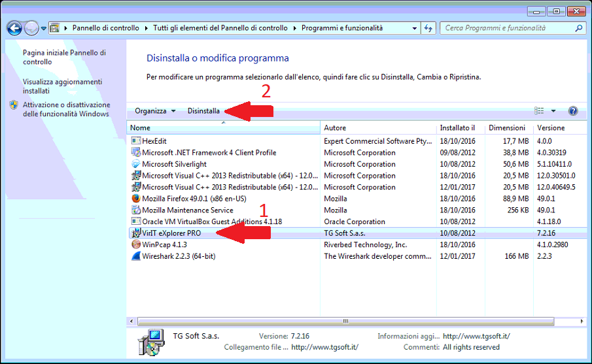Click the Disinstalla button
The image size is (592, 364).
pos(203,111)
